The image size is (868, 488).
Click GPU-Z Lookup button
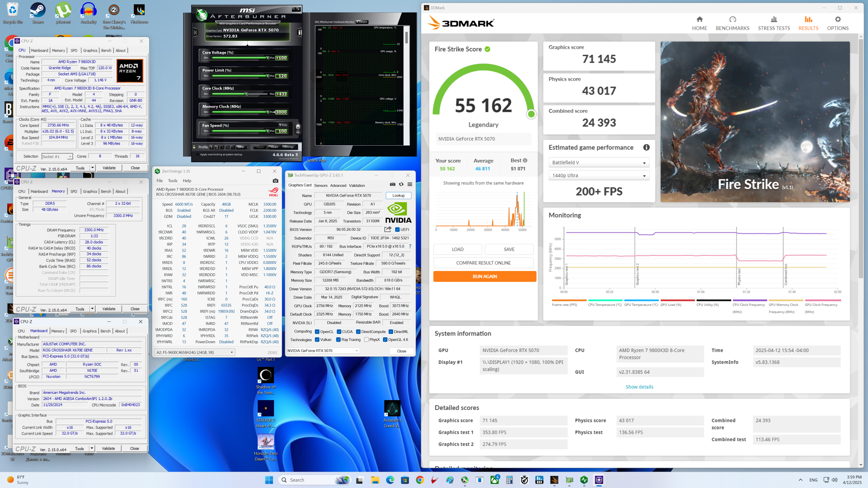[398, 195]
